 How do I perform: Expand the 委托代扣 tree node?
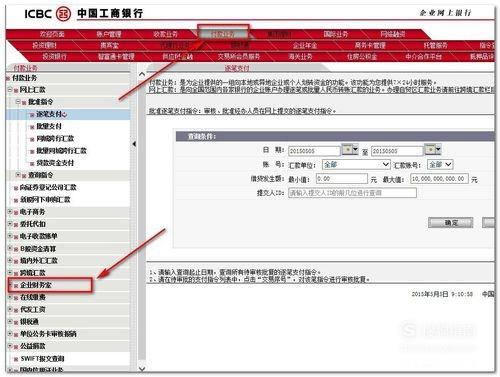[10, 224]
